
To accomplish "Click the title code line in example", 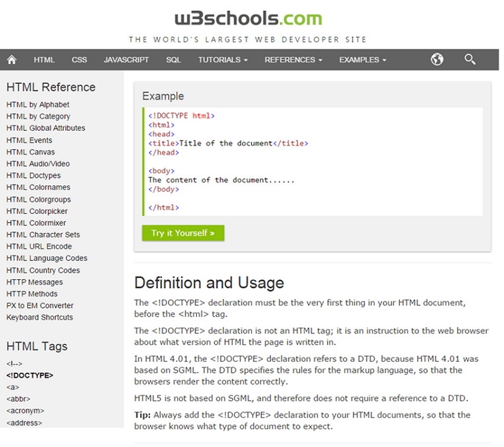I will pyautogui.click(x=228, y=143).
